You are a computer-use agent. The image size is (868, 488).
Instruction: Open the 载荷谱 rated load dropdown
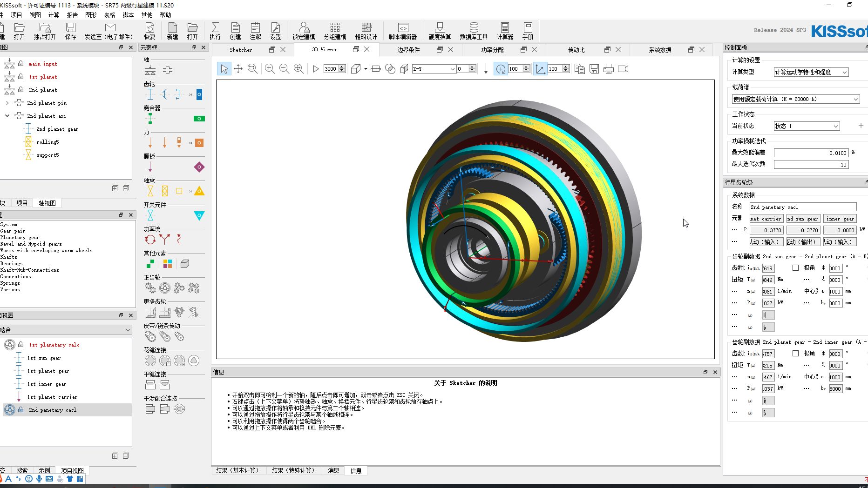(x=795, y=99)
